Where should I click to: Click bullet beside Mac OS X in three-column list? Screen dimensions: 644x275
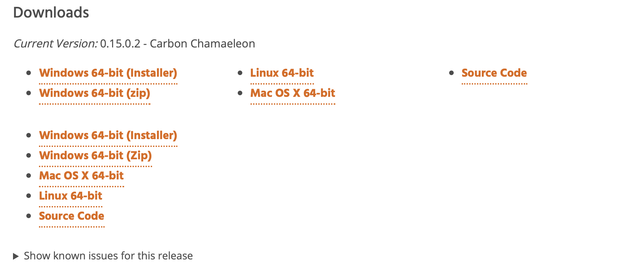click(x=240, y=93)
